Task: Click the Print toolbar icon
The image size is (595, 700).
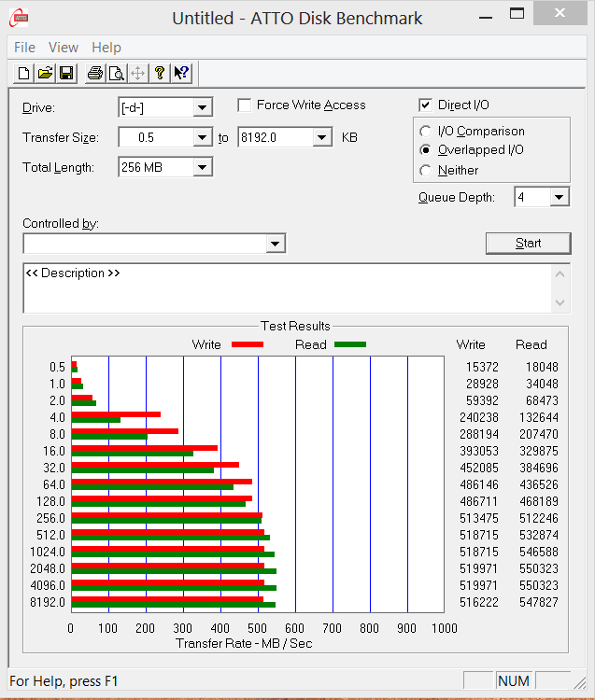Action: point(94,73)
